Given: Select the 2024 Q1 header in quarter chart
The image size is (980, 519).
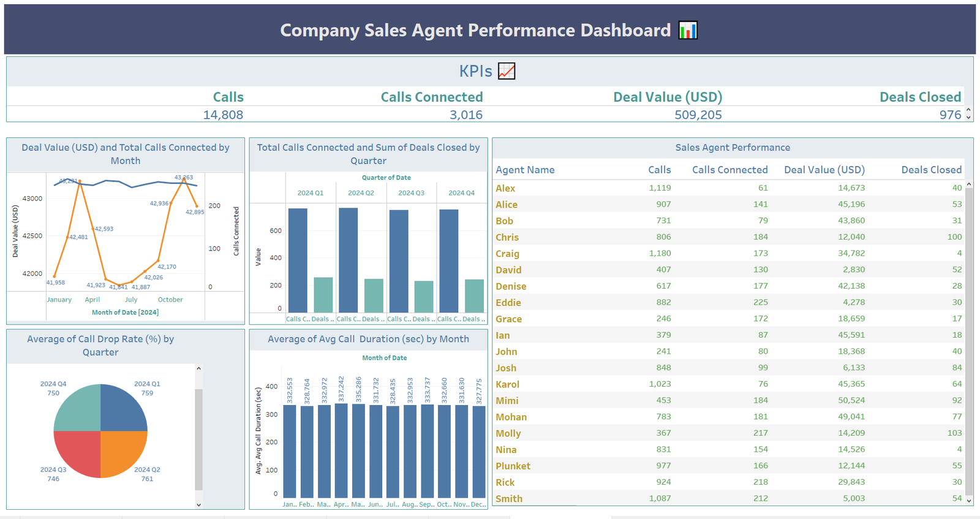Looking at the screenshot, I should (x=311, y=192).
